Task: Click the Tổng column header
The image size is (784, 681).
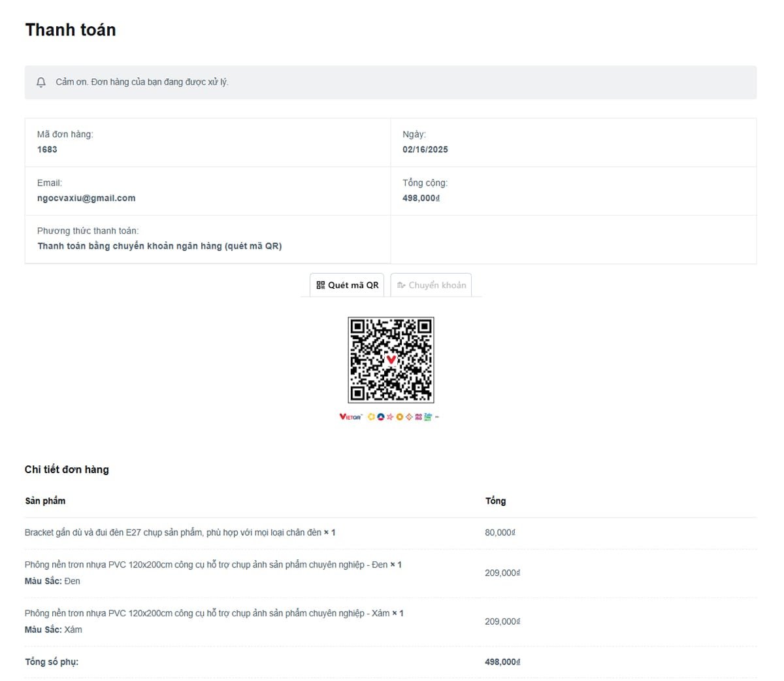Action: pyautogui.click(x=495, y=501)
